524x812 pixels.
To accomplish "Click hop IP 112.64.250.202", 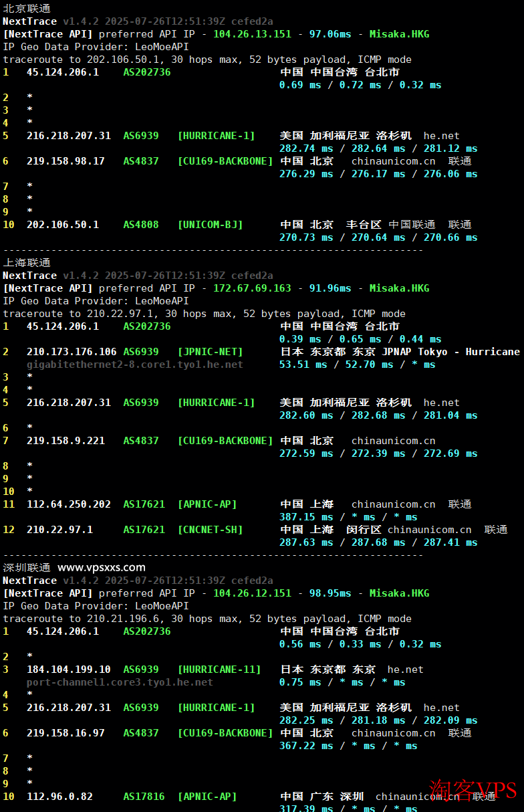I will (69, 504).
